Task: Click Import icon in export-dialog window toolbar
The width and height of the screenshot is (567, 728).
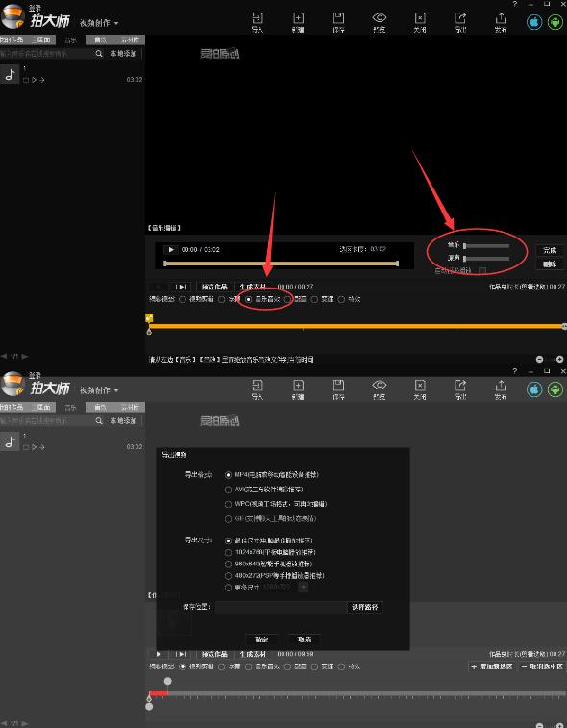Action: pos(257,386)
